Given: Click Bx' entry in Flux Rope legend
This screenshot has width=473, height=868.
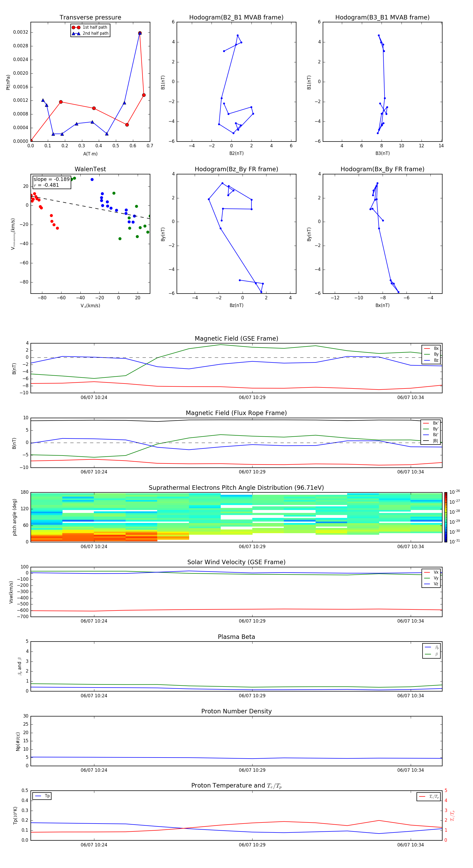Looking at the screenshot, I should pos(431,423).
